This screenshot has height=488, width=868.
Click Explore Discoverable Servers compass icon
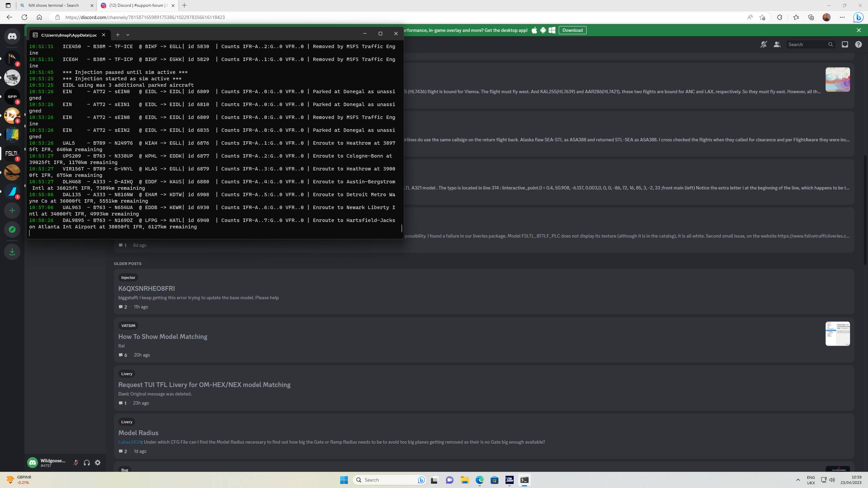point(12,229)
